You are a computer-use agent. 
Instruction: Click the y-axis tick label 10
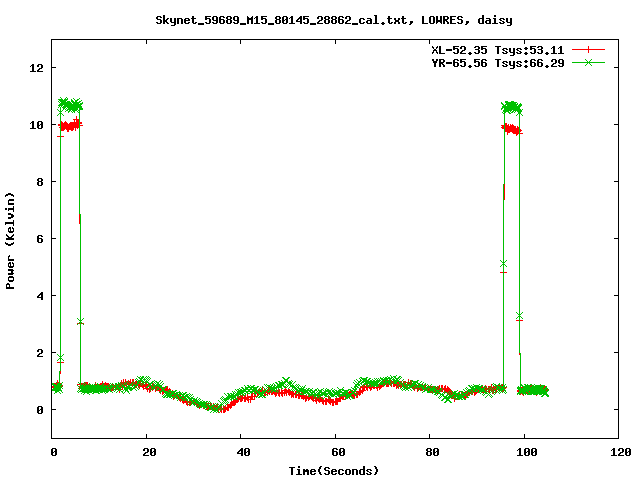click(x=36, y=124)
